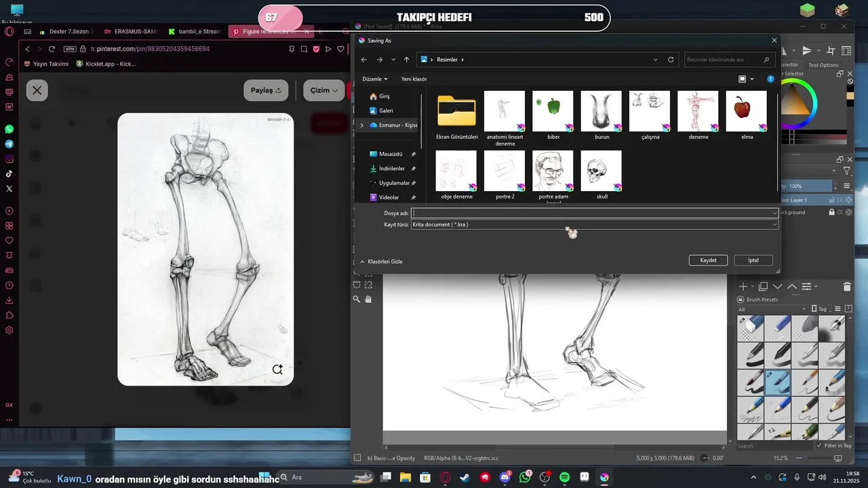Open X (Twitter) in Opera sidebar

coord(9,188)
